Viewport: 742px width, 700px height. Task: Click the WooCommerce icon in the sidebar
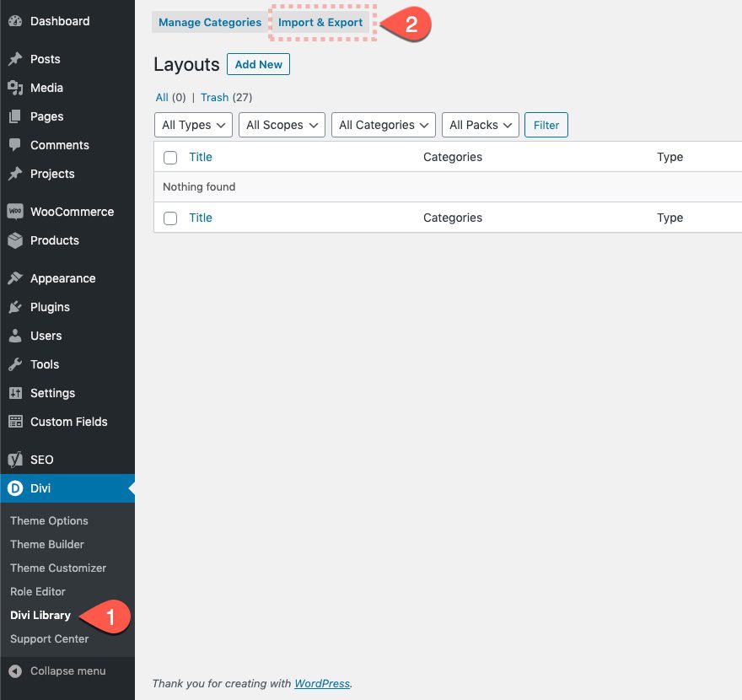16,212
